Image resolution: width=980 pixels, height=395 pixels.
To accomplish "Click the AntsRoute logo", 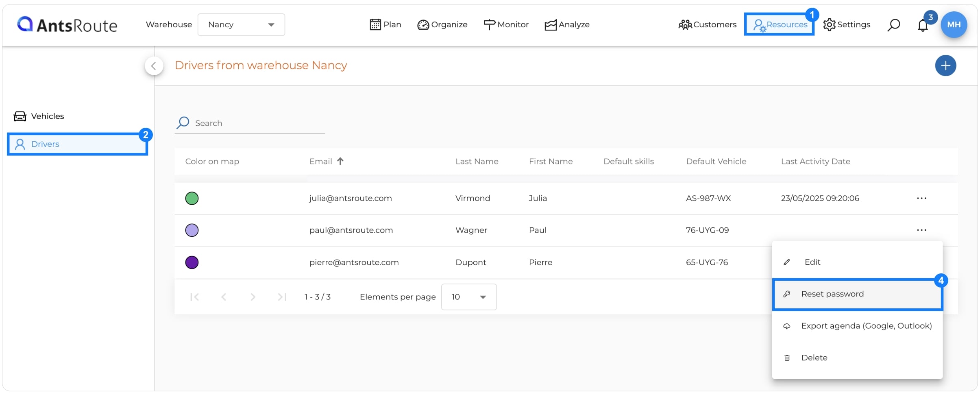I will (x=67, y=25).
